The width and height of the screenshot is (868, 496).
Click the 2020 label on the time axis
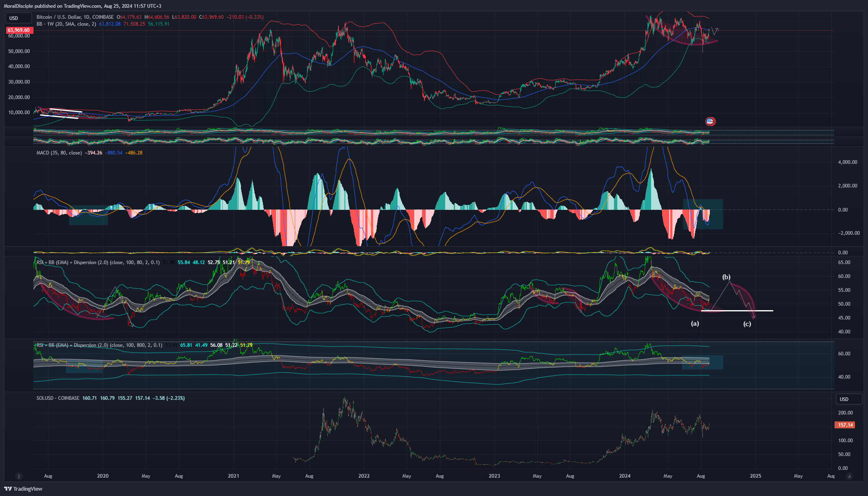(103, 476)
